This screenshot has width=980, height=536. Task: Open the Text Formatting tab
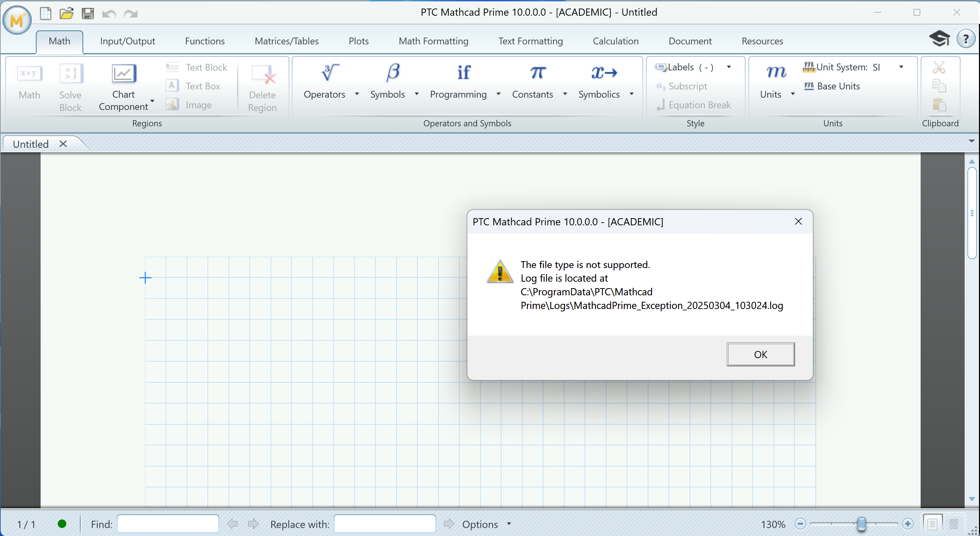tap(530, 41)
